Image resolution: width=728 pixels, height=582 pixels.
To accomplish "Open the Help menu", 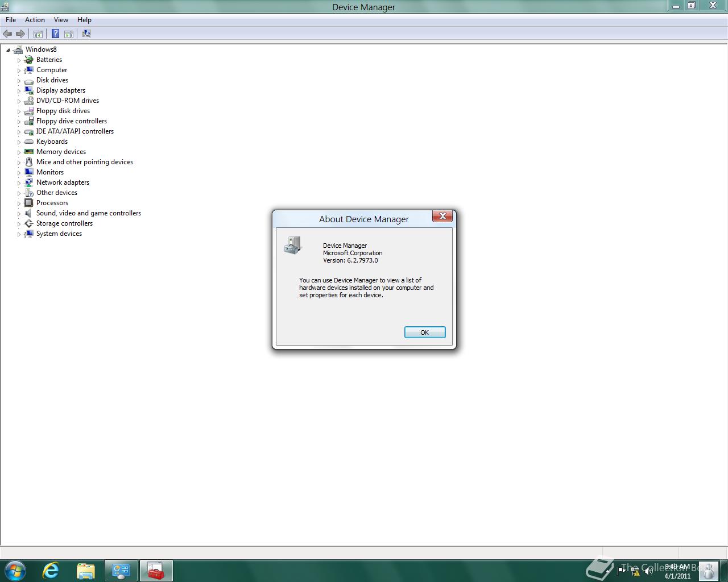I will click(x=84, y=20).
